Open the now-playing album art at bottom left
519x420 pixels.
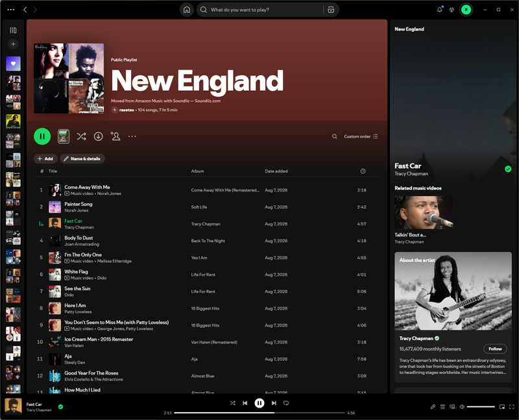pyautogui.click(x=13, y=406)
